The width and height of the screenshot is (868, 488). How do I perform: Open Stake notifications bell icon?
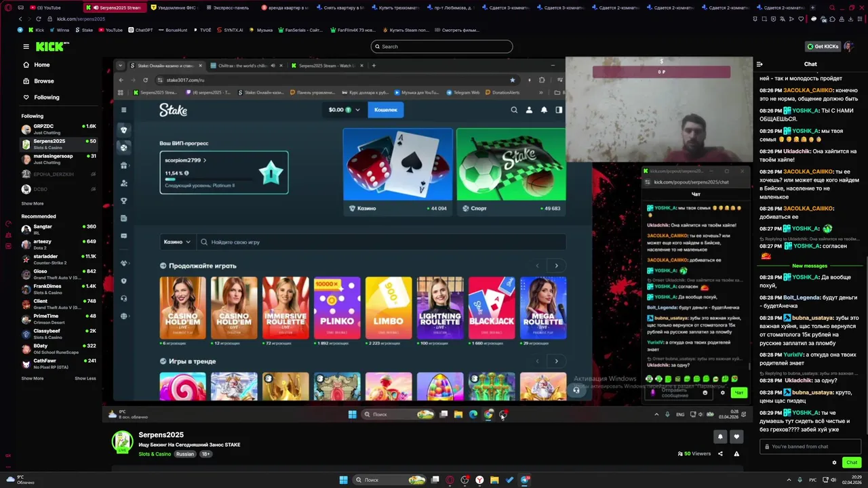click(544, 110)
